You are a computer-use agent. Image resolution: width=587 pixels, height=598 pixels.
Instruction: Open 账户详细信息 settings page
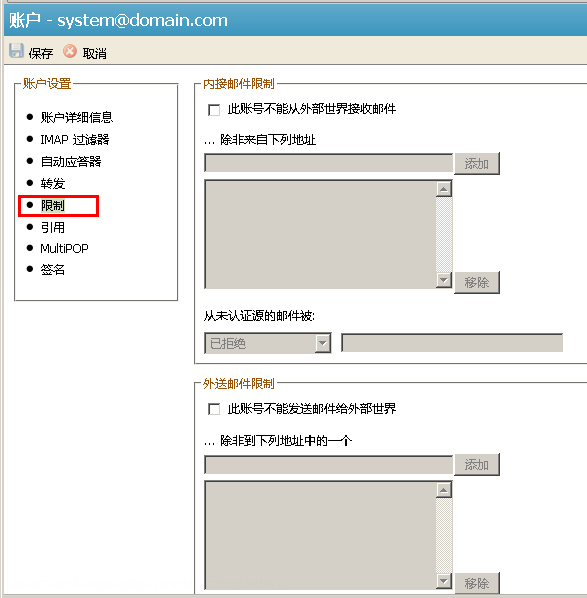point(77,117)
